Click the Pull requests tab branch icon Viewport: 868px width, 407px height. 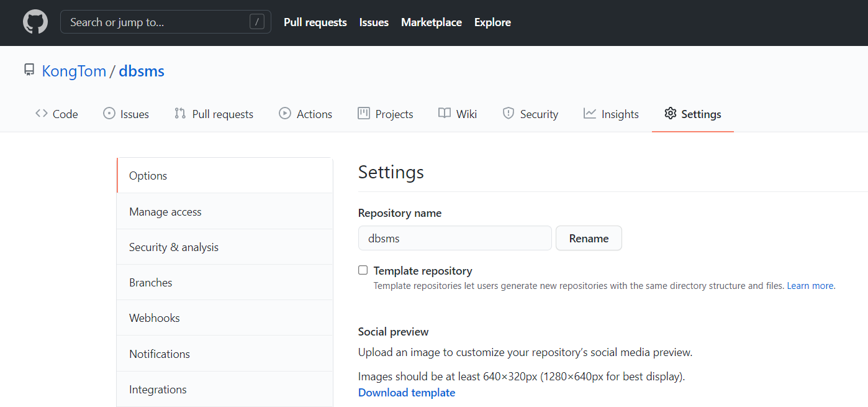coord(180,113)
